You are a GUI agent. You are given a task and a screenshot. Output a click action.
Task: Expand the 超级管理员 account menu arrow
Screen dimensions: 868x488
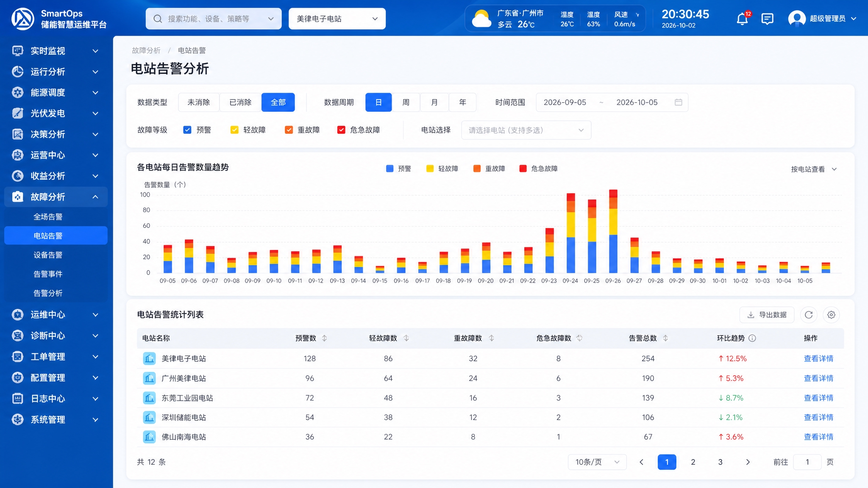(x=854, y=19)
